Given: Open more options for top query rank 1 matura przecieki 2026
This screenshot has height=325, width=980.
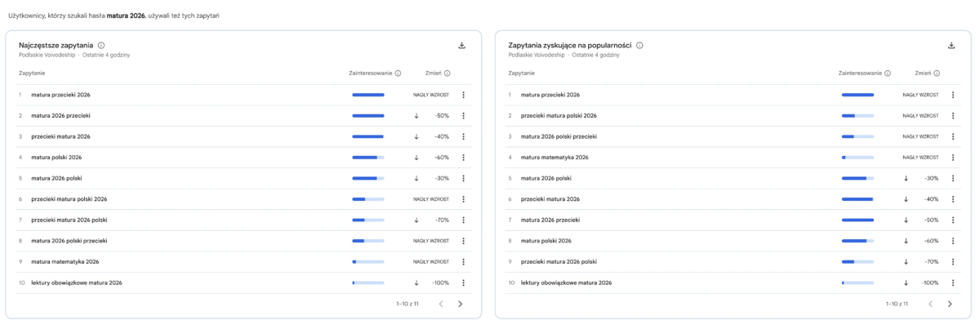Looking at the screenshot, I should tap(463, 95).
